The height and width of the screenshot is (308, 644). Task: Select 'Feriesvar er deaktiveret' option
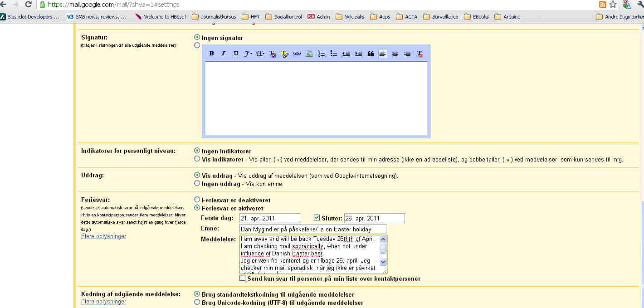[197, 200]
